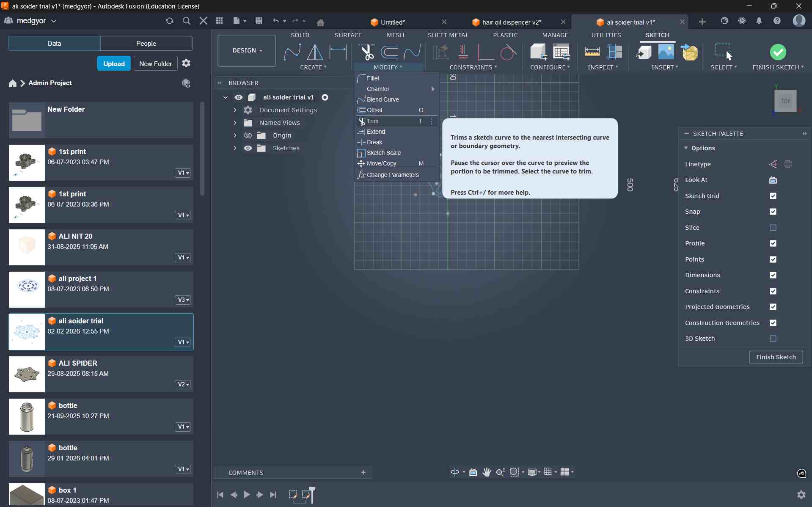Image resolution: width=812 pixels, height=507 pixels.
Task: Click the green Finish Sketch checkmark
Action: pos(778,52)
